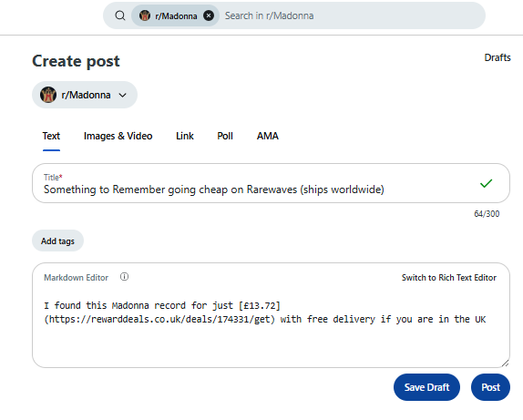Viewport: 523px width, 420px height.
Task: Click the Post button
Action: (490, 387)
